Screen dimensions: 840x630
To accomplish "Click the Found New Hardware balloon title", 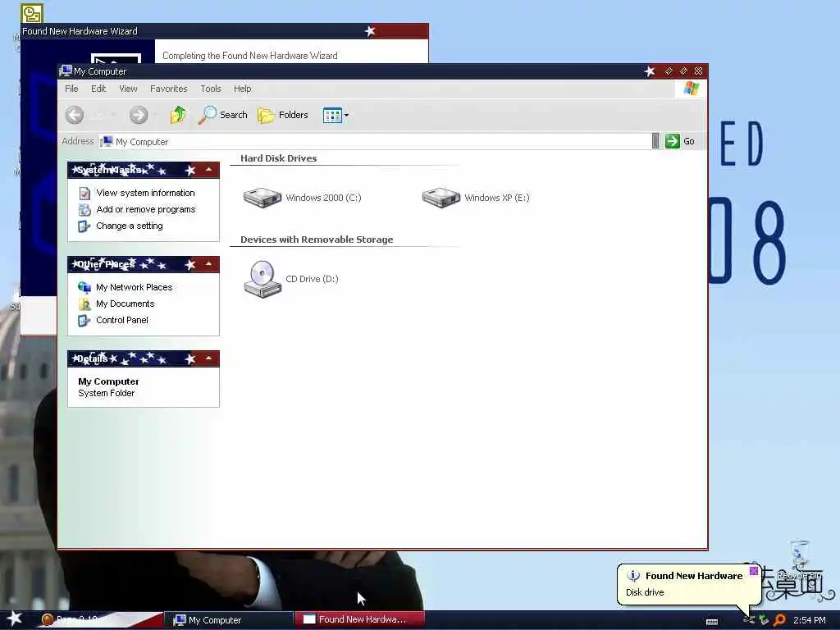I will point(694,576).
